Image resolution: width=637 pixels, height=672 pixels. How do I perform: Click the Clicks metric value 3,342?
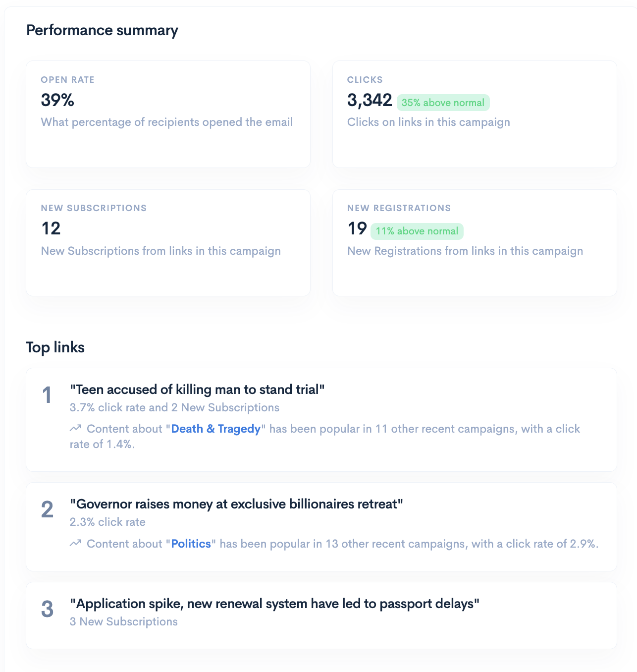[369, 101]
